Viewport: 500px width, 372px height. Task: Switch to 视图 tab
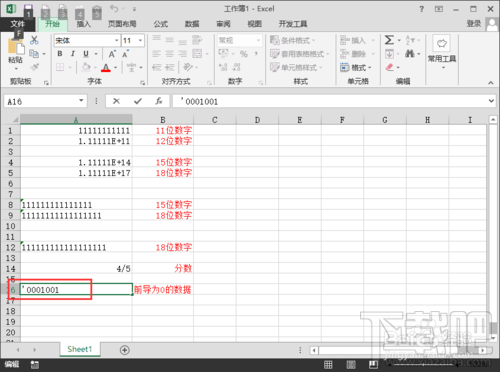[x=255, y=24]
